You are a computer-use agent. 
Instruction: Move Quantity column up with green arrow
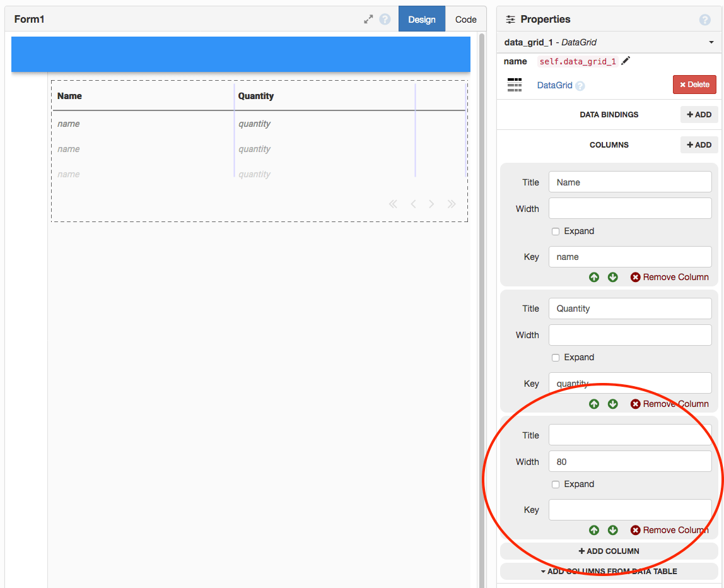pyautogui.click(x=594, y=404)
